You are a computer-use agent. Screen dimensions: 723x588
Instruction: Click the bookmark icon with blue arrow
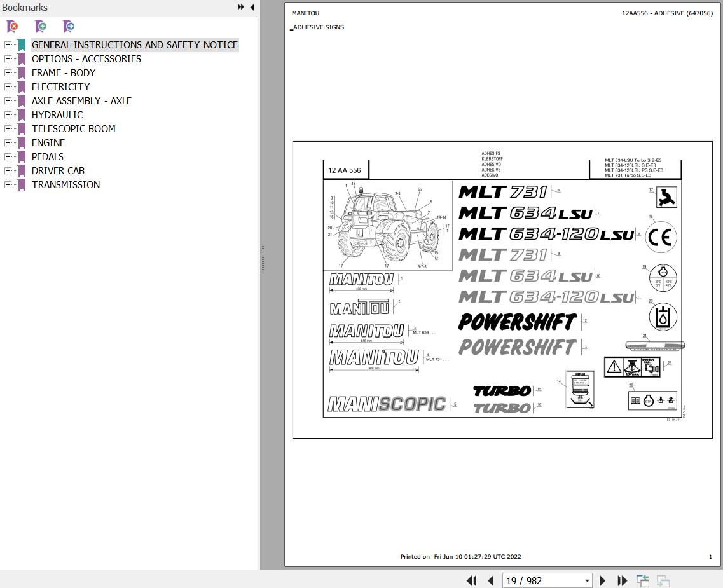click(69, 27)
